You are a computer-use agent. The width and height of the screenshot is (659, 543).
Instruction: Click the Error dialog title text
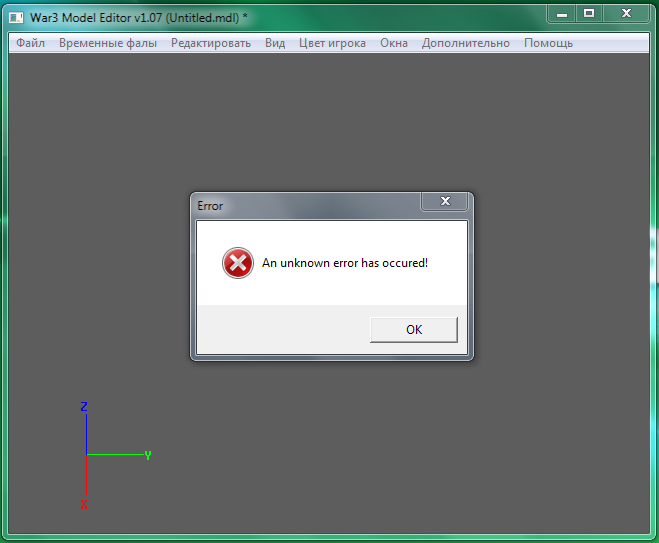[x=210, y=206]
